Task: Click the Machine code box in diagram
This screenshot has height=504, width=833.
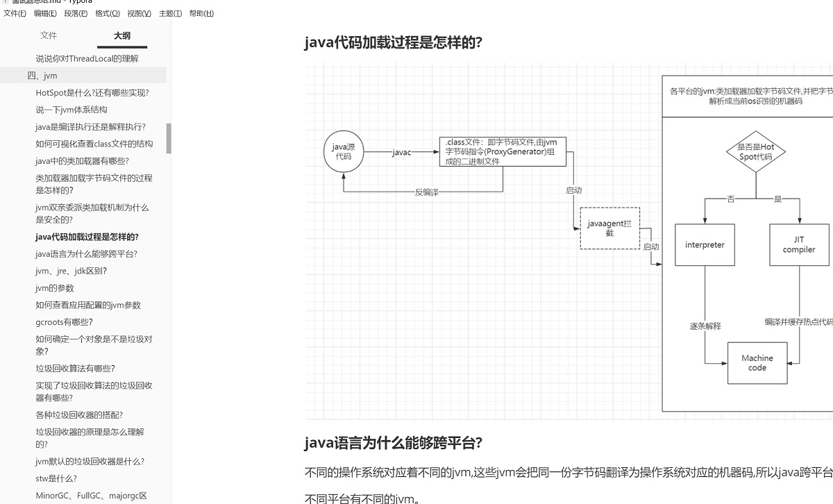Action: [x=757, y=363]
